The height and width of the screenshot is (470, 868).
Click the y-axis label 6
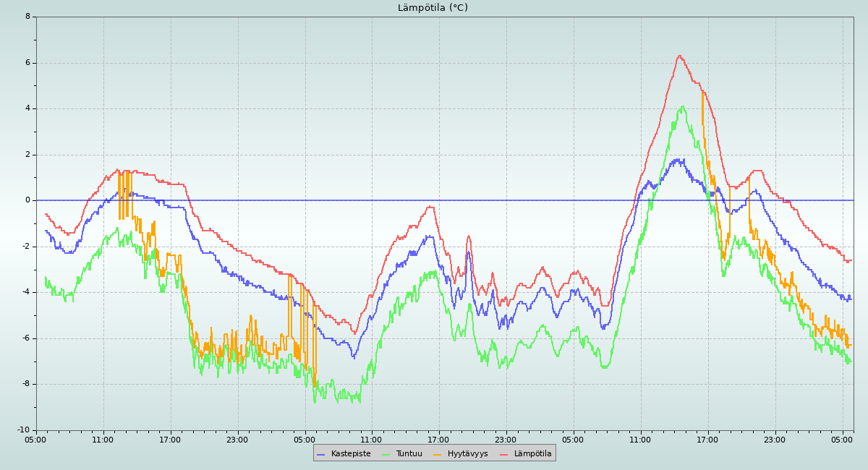pos(27,62)
